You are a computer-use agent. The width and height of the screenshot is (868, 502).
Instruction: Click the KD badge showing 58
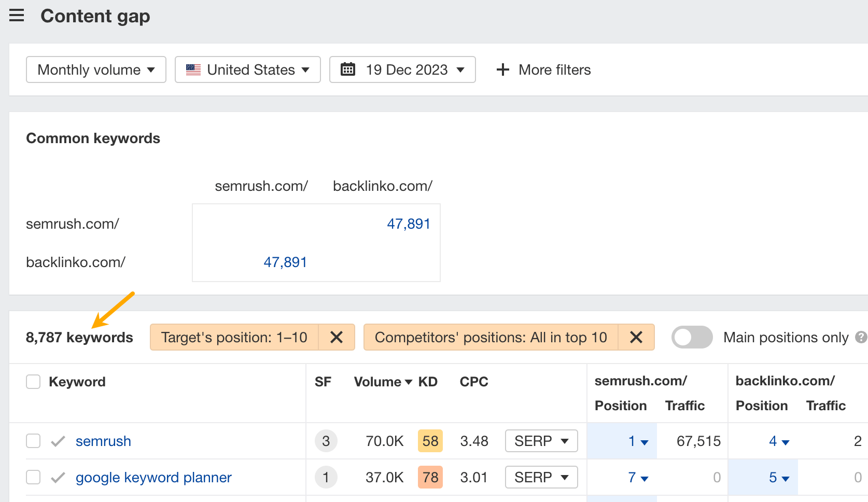[430, 441]
